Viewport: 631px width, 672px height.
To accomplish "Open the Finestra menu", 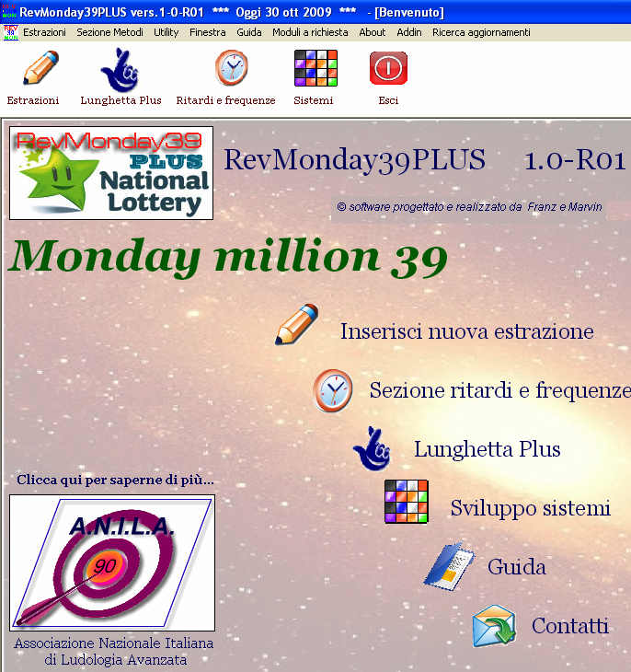I will point(208,32).
